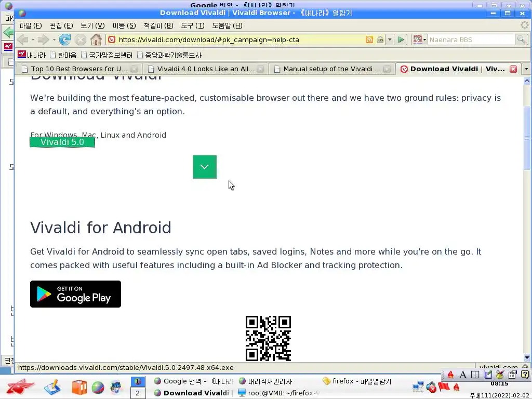532x399 pixels.
Task: Open the 책갈피 (B) menu
Action: point(158,26)
